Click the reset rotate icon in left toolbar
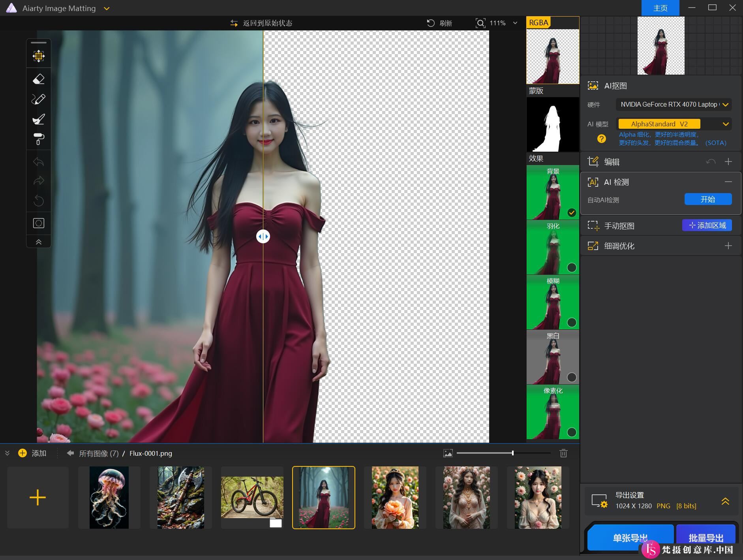This screenshot has width=743, height=560. (x=39, y=201)
